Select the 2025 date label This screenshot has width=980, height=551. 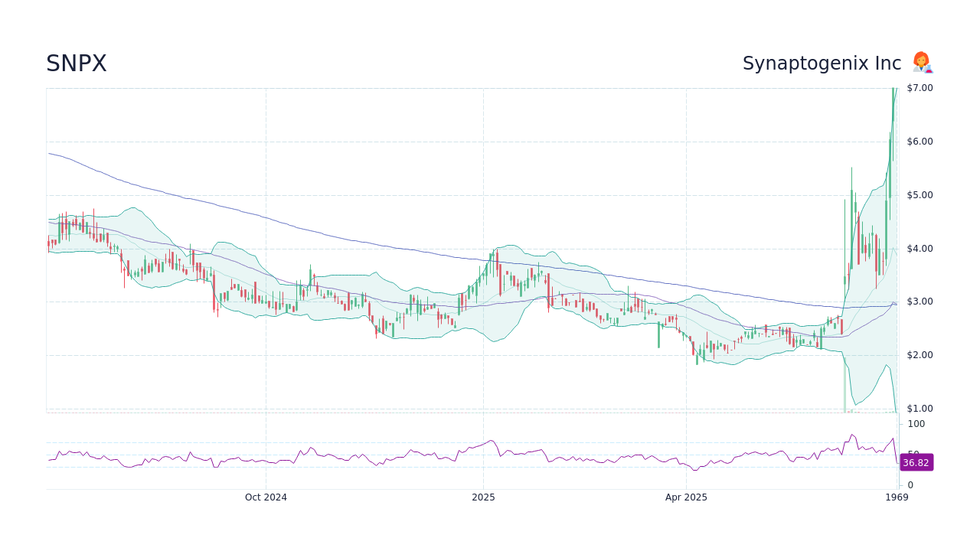(x=482, y=497)
